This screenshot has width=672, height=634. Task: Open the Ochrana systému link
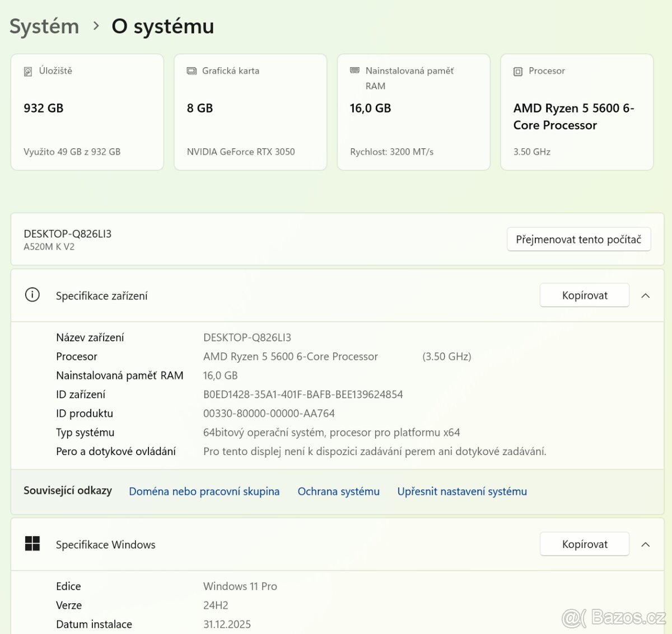point(338,491)
